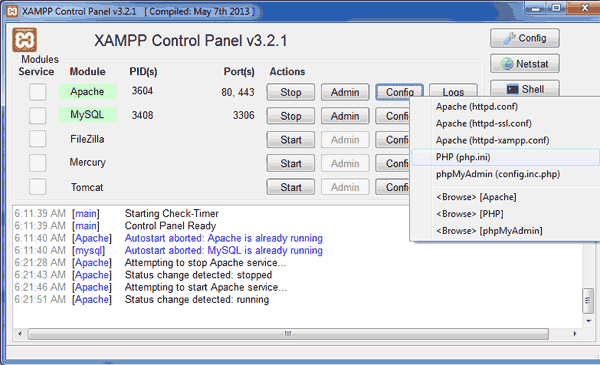
Task: Click MySQL PID value 3408
Action: (x=142, y=115)
